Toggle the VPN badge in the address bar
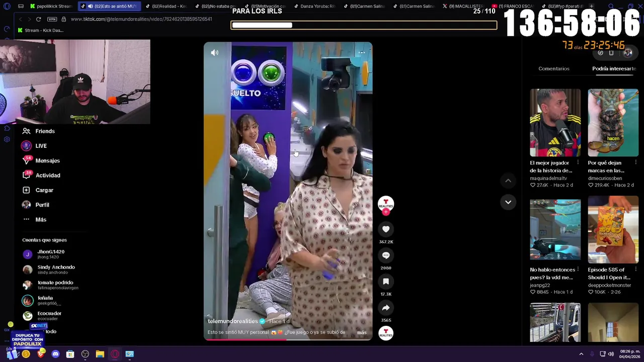This screenshot has width=644, height=362. click(52, 19)
